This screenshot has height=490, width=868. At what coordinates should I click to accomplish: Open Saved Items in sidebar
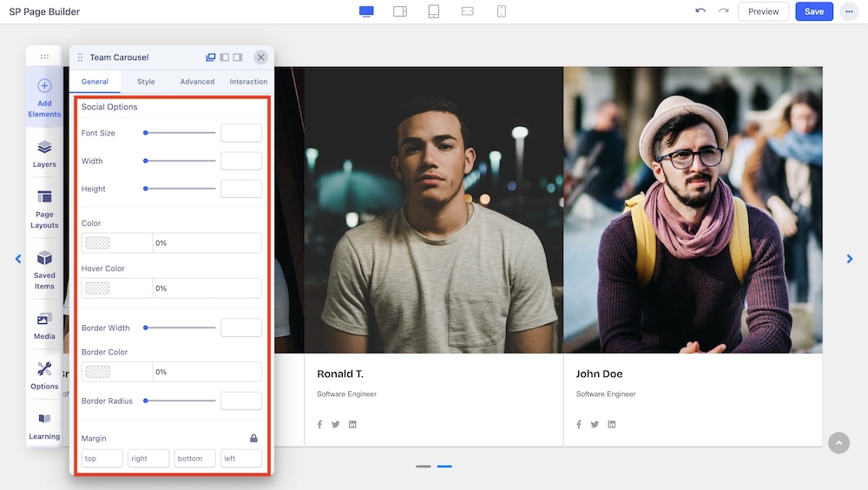(x=44, y=269)
